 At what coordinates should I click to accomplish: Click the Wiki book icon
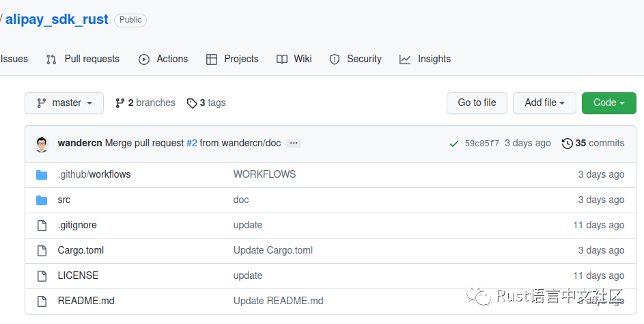tap(282, 59)
